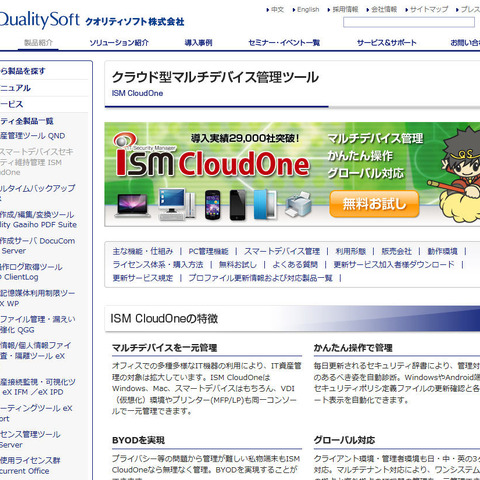Open the 更新サービス加入者様ダウンロード link
The width and height of the screenshot is (480, 480).
[394, 264]
